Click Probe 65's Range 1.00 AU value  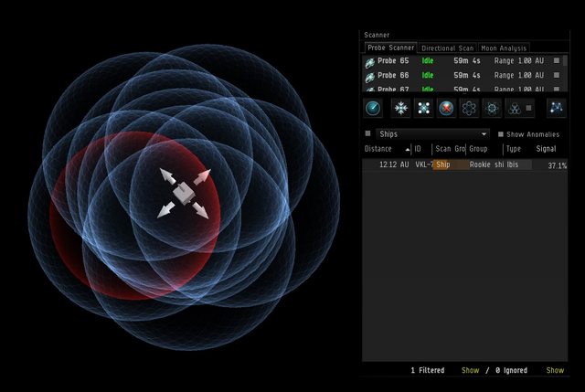tap(519, 60)
